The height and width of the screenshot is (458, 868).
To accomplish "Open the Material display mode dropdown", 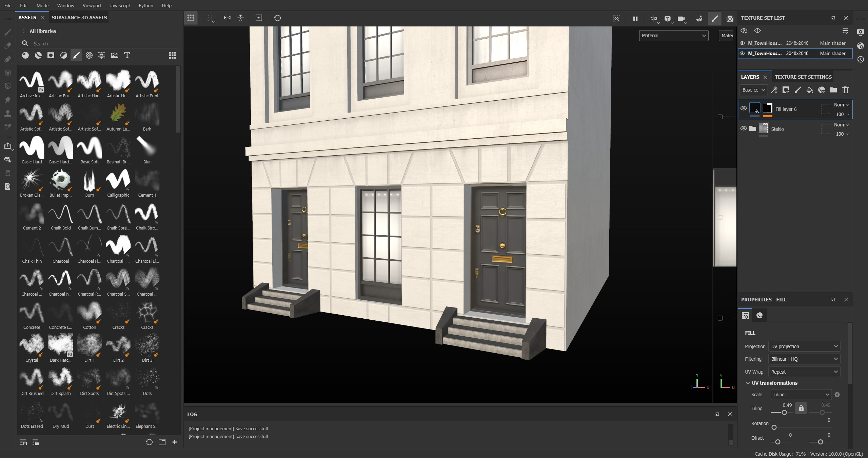I will coord(673,36).
